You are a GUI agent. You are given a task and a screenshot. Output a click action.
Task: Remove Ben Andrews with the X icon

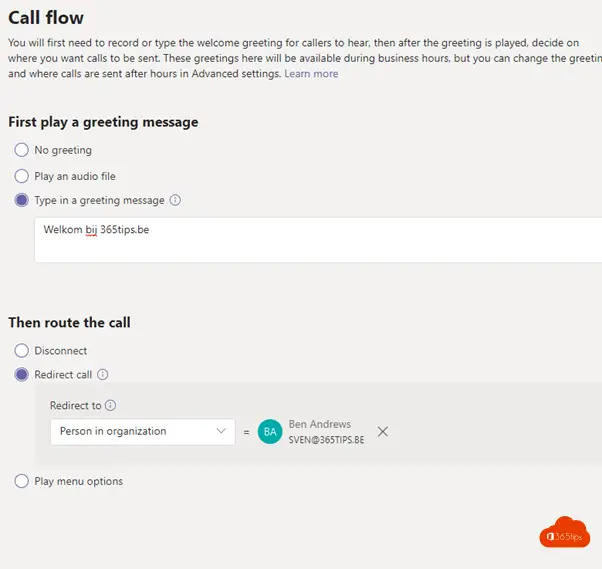coord(382,432)
